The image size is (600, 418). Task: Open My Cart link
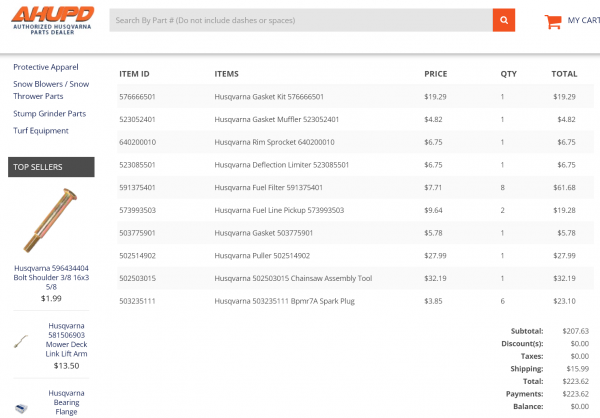pos(583,20)
